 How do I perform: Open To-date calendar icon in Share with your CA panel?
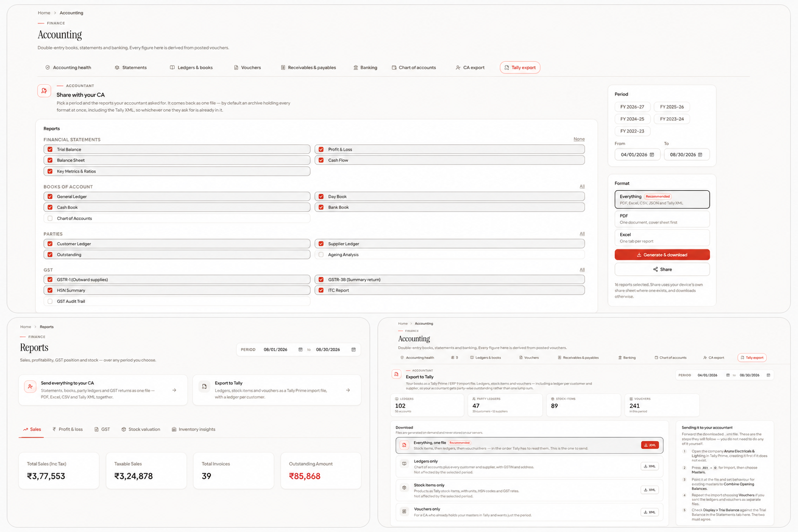[x=700, y=155]
